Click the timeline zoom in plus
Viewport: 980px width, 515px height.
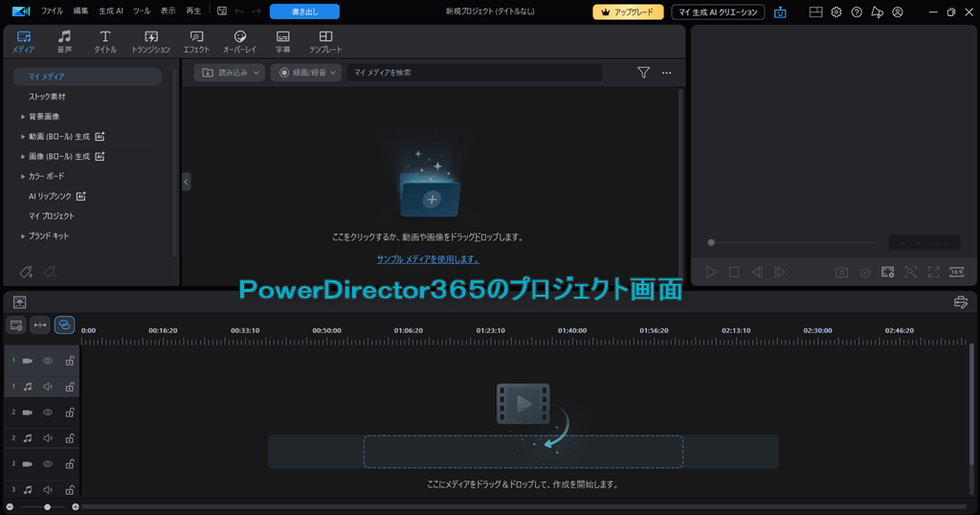tap(76, 507)
